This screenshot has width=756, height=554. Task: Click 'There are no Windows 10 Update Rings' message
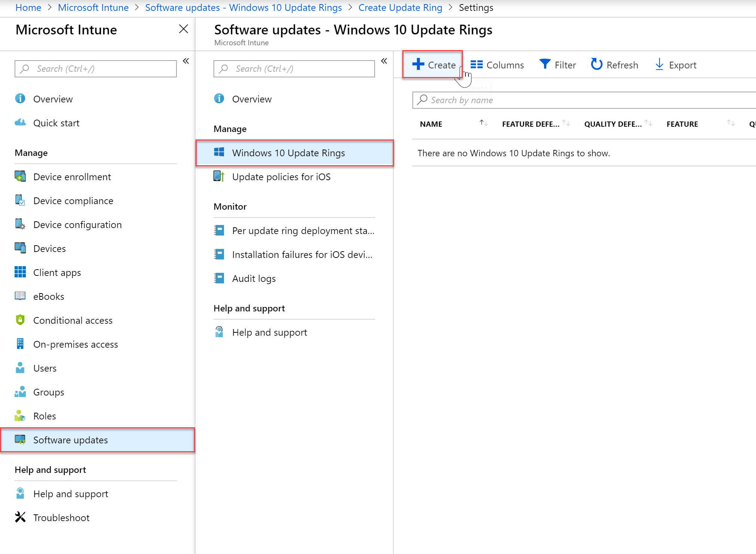[514, 153]
